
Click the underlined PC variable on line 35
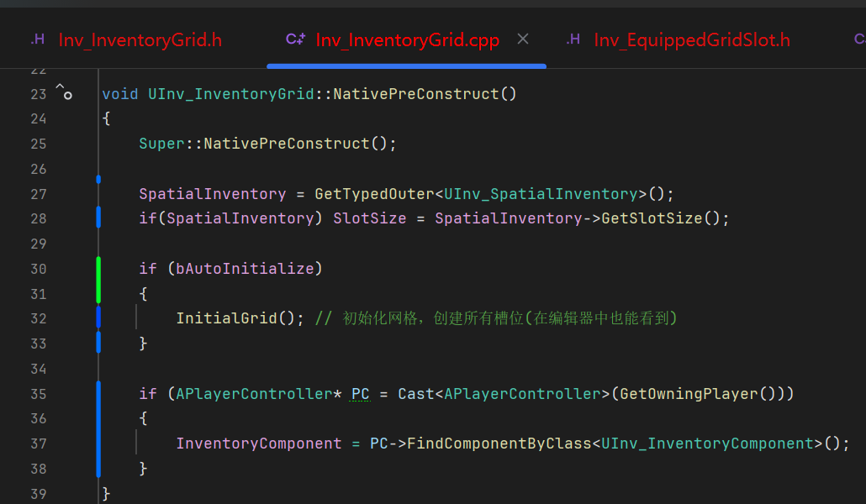coord(360,394)
